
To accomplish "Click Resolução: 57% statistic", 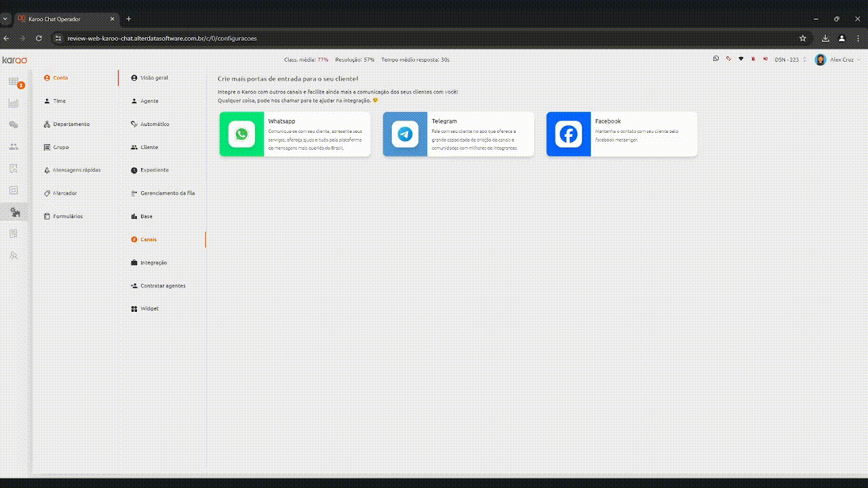I will click(355, 60).
